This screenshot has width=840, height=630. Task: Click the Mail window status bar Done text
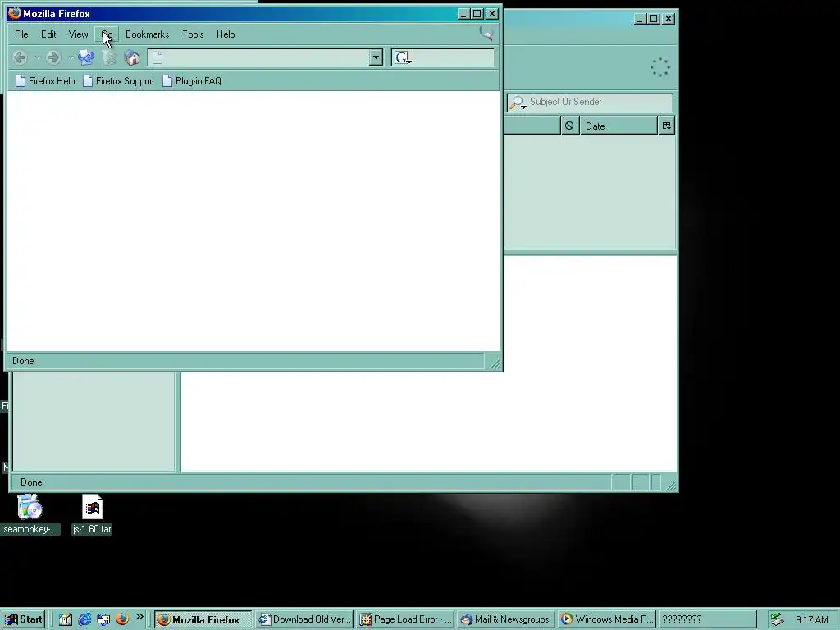coord(31,482)
